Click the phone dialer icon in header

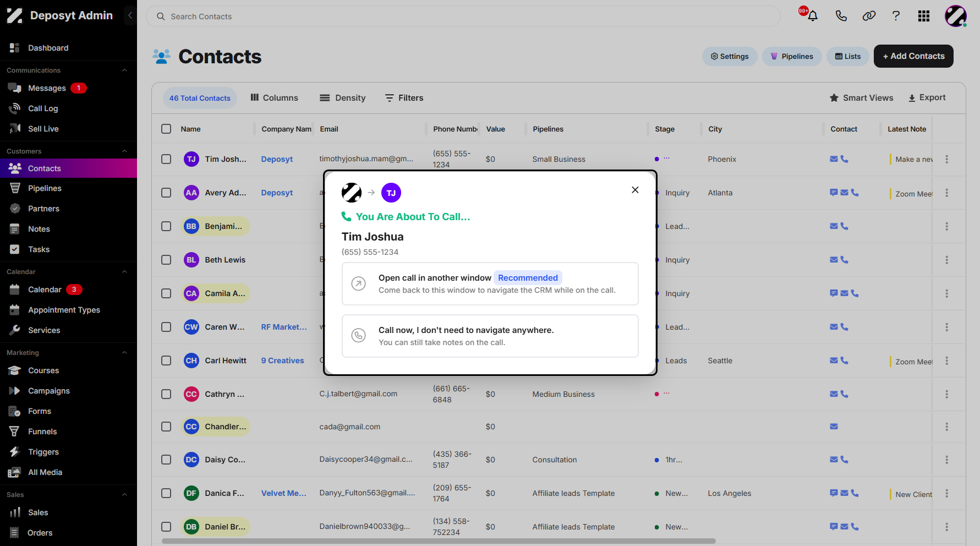pos(841,16)
